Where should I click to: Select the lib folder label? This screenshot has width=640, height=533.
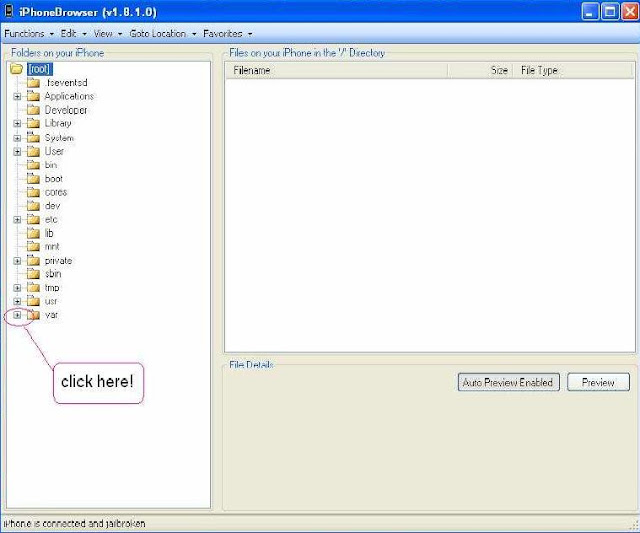coord(49,233)
